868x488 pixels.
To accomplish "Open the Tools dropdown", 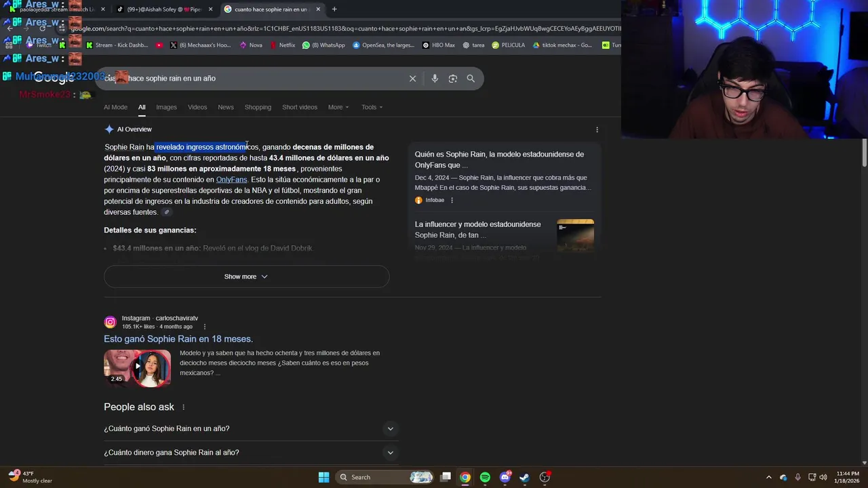I will tap(372, 107).
